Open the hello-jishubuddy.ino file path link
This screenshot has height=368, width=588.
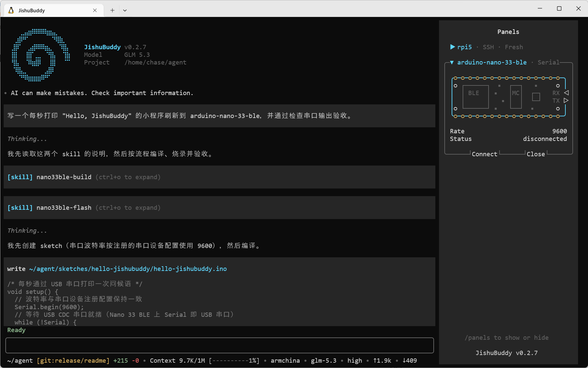(x=128, y=269)
